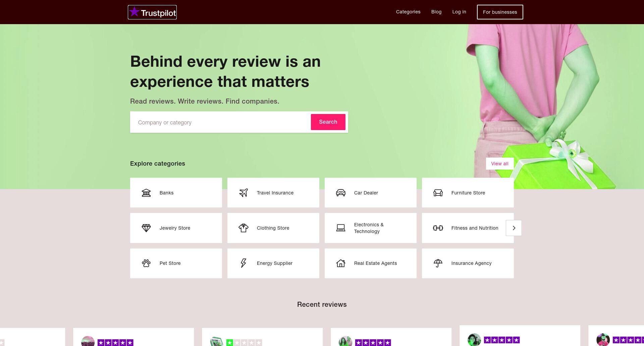Click the one-star rating review card
Viewport: 644px width, 346px height.
click(262, 337)
